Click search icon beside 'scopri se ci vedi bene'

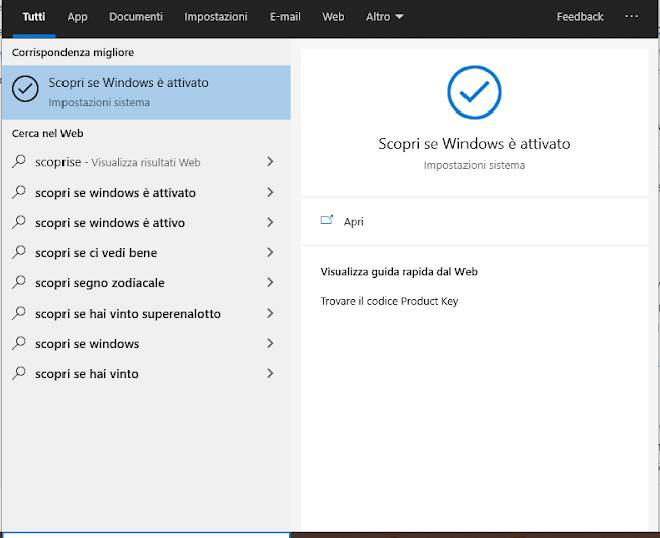coord(19,252)
